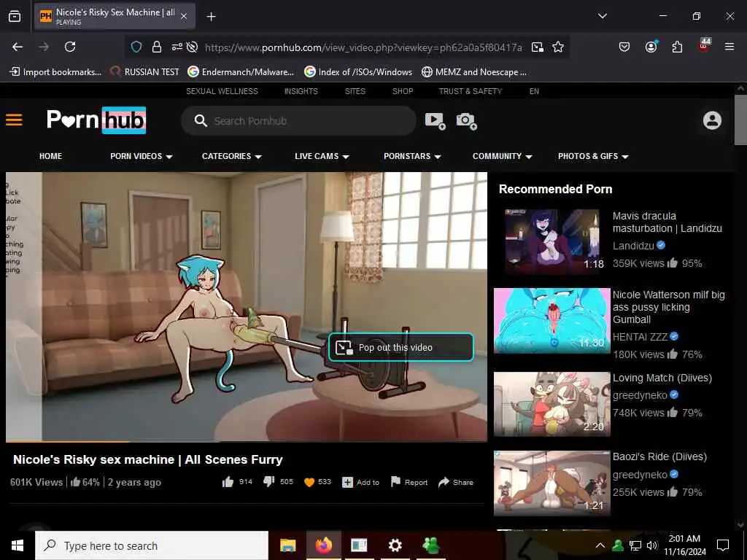Open SEXUAL WELLNESS in the top strip
Image resolution: width=747 pixels, height=560 pixels.
pyautogui.click(x=222, y=91)
